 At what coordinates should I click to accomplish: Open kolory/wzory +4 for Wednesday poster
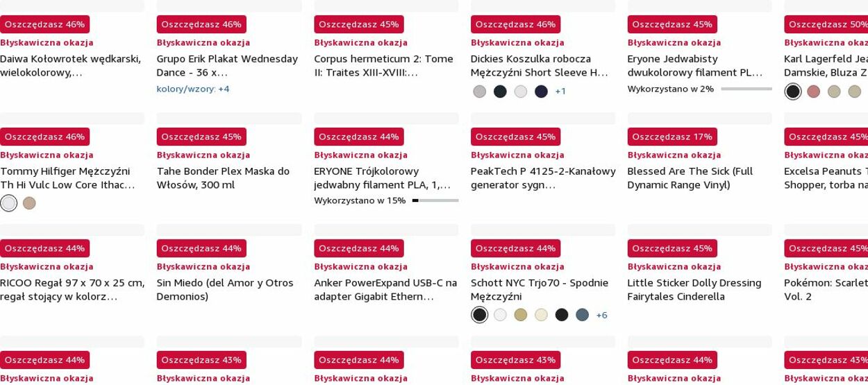(193, 89)
